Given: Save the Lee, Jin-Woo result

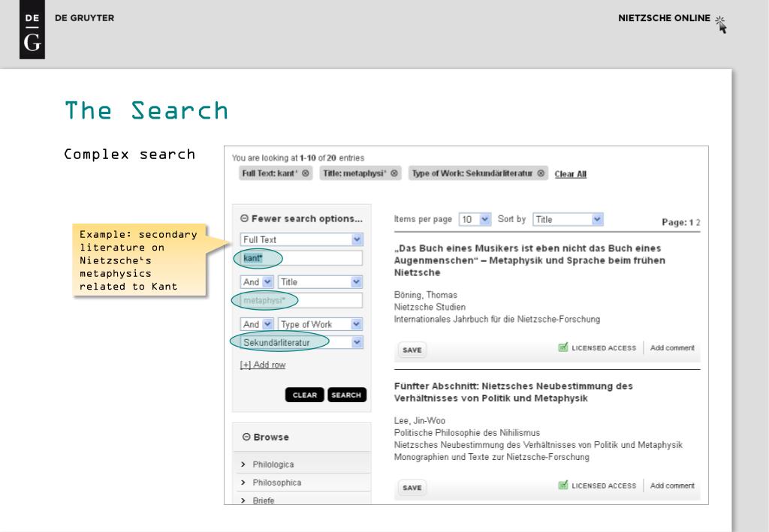Looking at the screenshot, I should click(412, 488).
